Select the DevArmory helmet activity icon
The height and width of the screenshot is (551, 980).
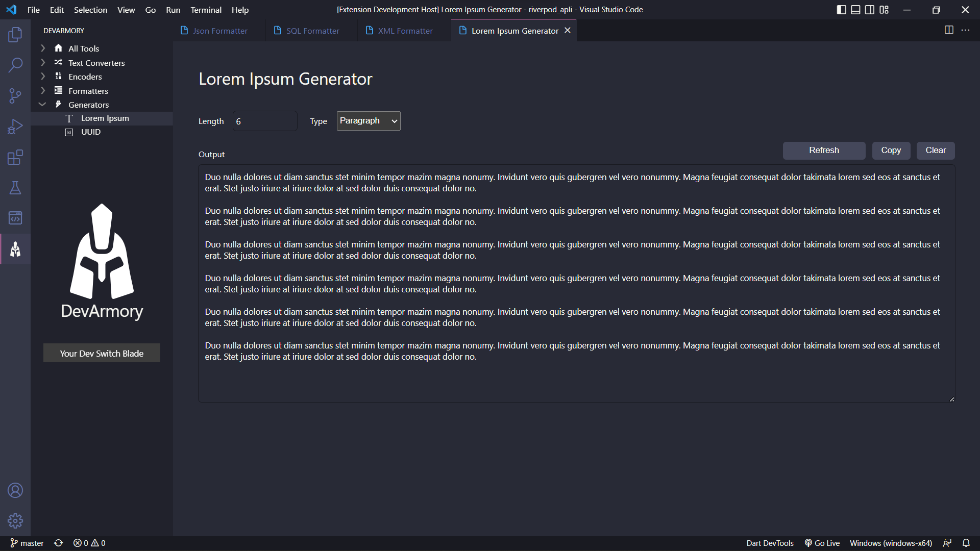pos(15,249)
